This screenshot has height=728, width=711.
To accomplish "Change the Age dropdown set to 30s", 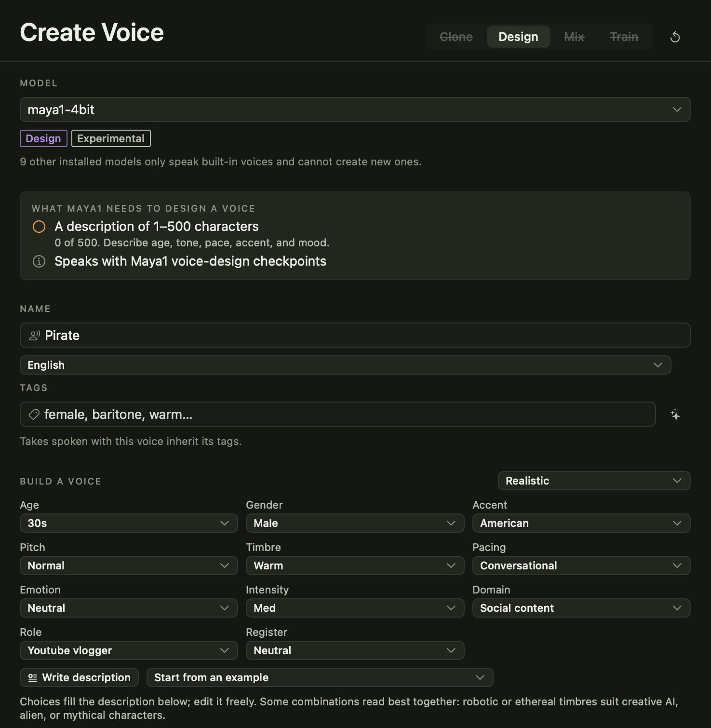I will (x=129, y=523).
